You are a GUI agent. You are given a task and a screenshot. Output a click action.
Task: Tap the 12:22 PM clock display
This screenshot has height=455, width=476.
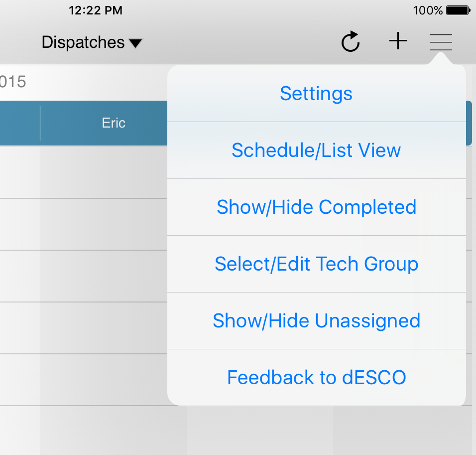click(96, 10)
